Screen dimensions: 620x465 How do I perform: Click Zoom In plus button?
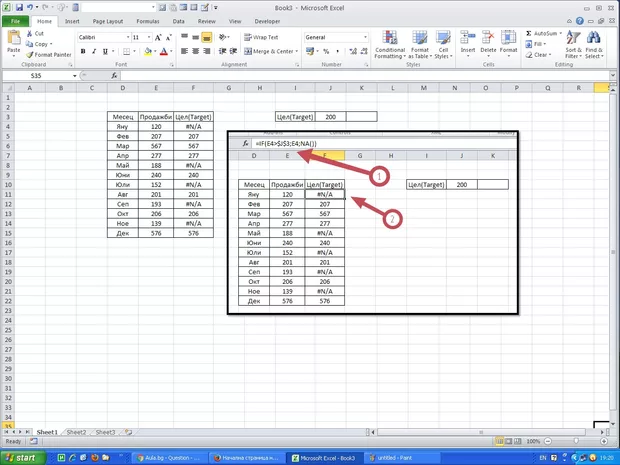click(604, 441)
